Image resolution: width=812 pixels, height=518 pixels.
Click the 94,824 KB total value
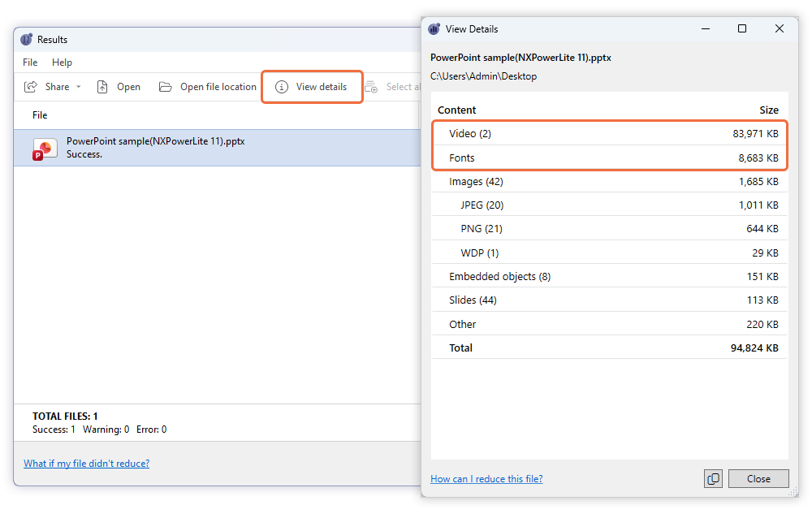pyautogui.click(x=754, y=347)
